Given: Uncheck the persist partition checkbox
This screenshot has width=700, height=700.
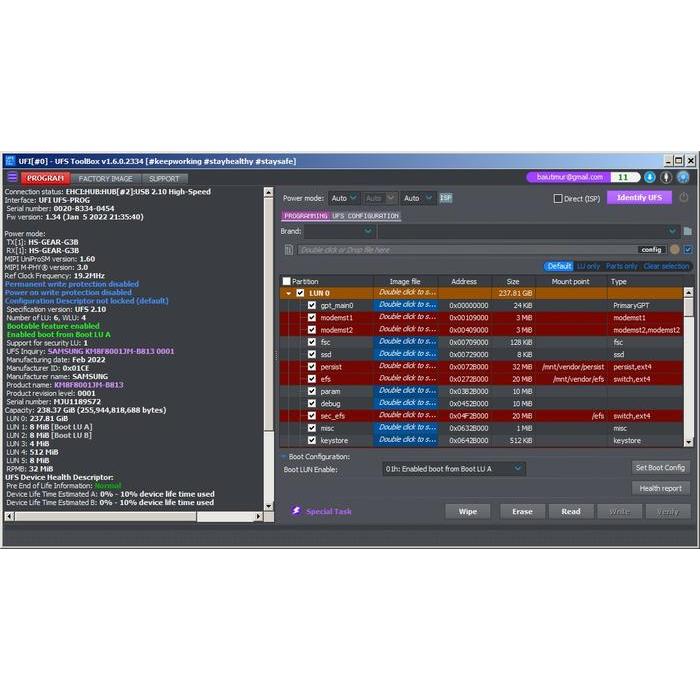Looking at the screenshot, I should pos(312,367).
